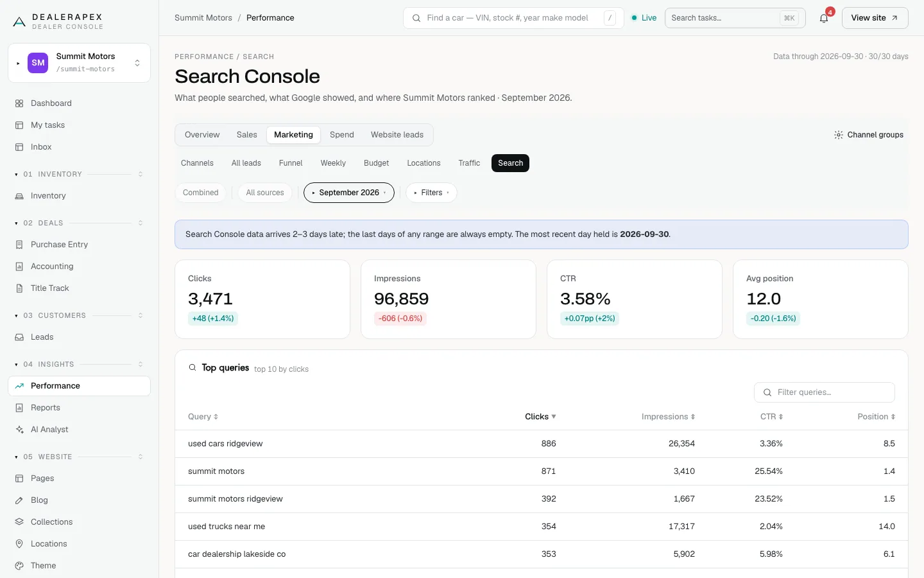Click the 'summit motors ridgeview' query row
The image size is (924, 578).
[x=542, y=499]
